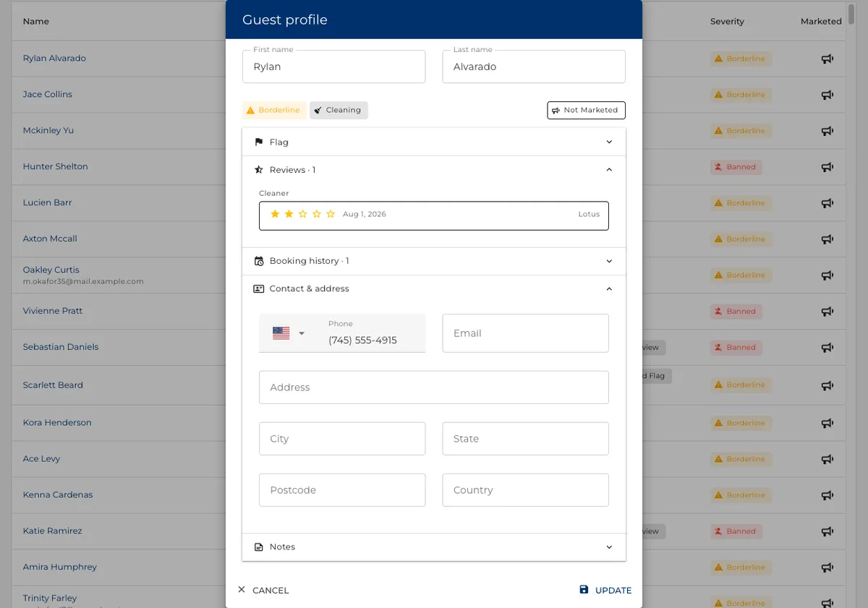Click the save disk icon next to Update
This screenshot has height=608, width=868.
pos(584,590)
